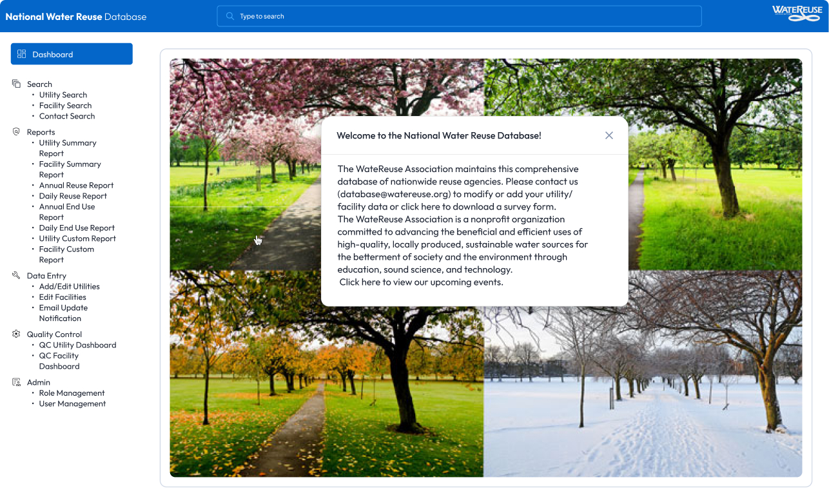
Task: Click the Search section icon in sidebar
Action: [x=16, y=84]
